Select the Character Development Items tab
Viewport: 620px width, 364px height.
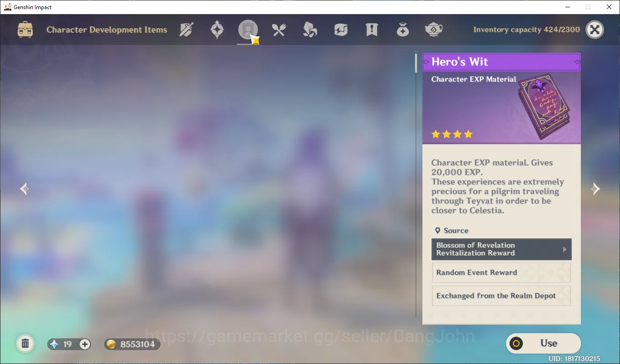248,30
